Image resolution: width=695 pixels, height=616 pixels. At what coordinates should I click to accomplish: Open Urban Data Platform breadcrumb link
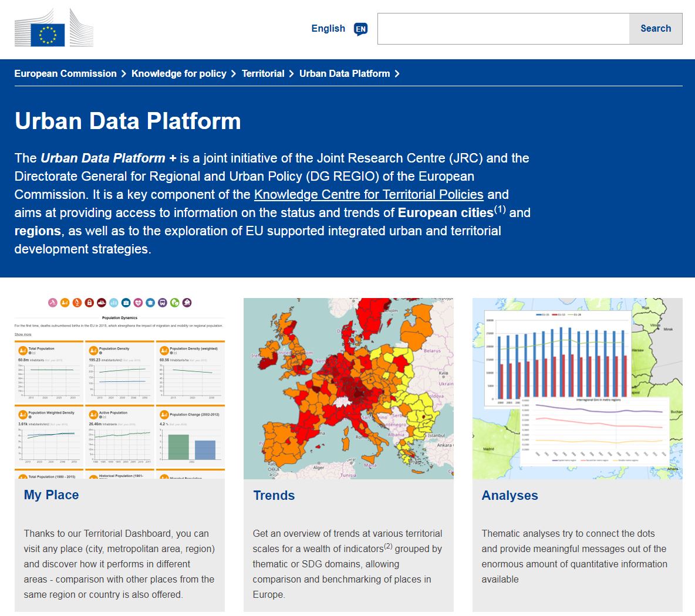(345, 73)
